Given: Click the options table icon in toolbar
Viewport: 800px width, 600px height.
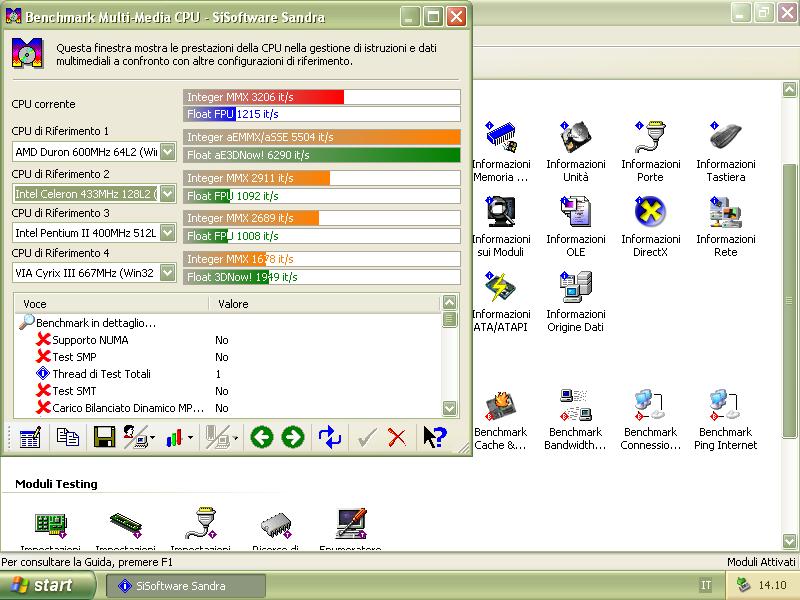Looking at the screenshot, I should click(x=30, y=437).
